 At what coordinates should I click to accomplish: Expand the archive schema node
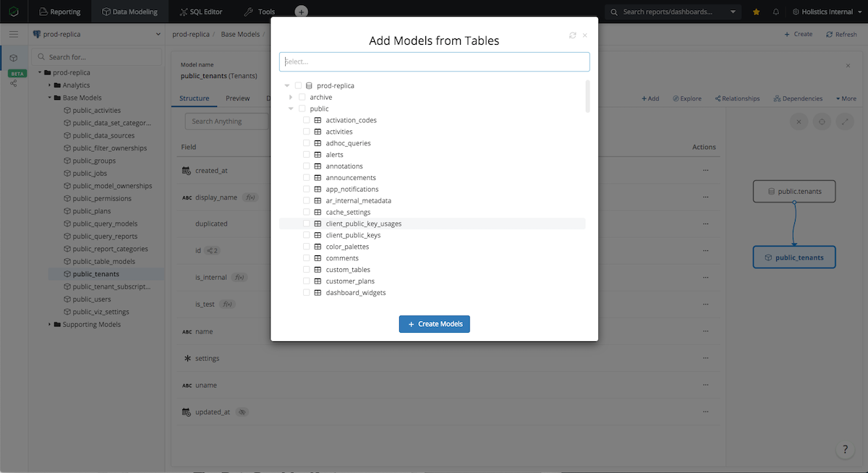coord(291,97)
